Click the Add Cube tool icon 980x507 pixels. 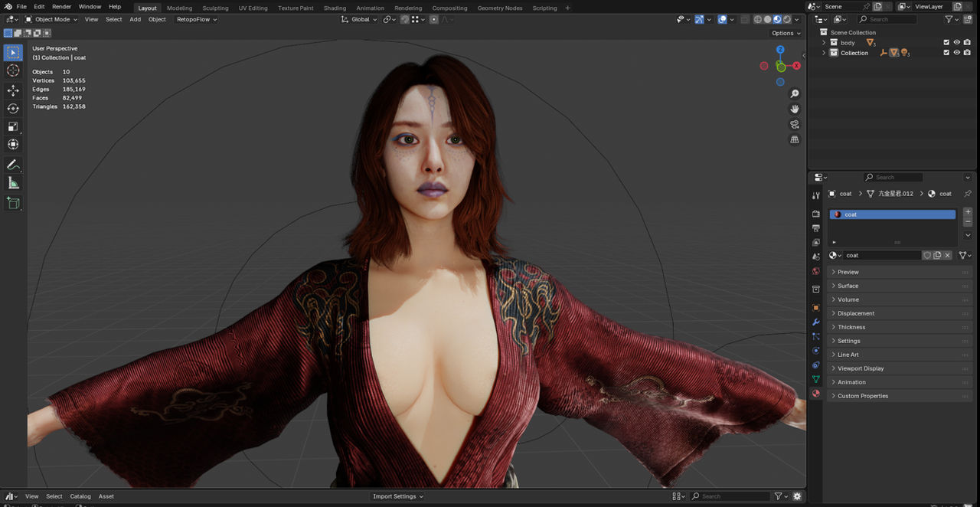tap(13, 203)
